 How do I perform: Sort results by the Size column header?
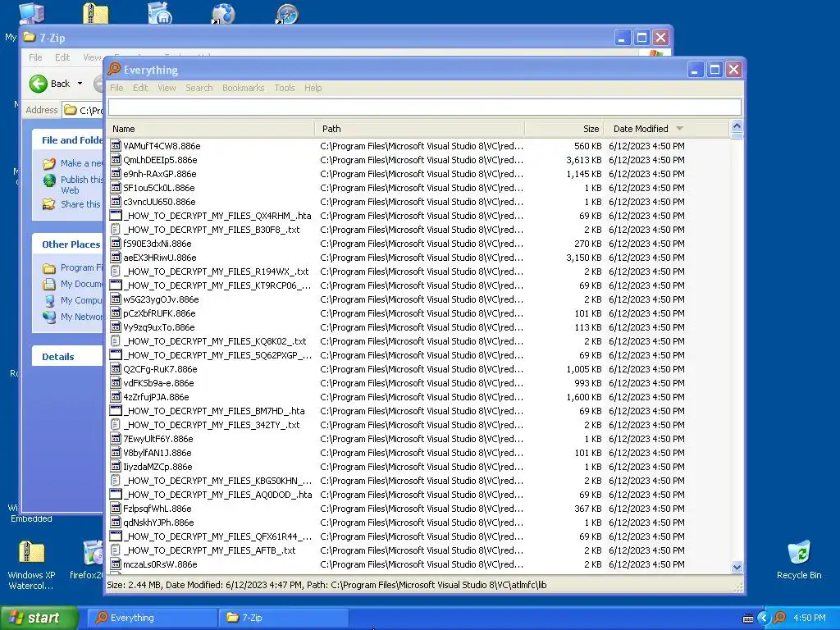pyautogui.click(x=564, y=129)
